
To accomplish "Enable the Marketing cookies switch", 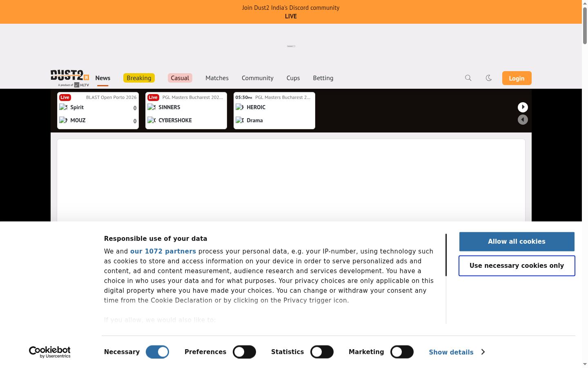I will [402, 352].
